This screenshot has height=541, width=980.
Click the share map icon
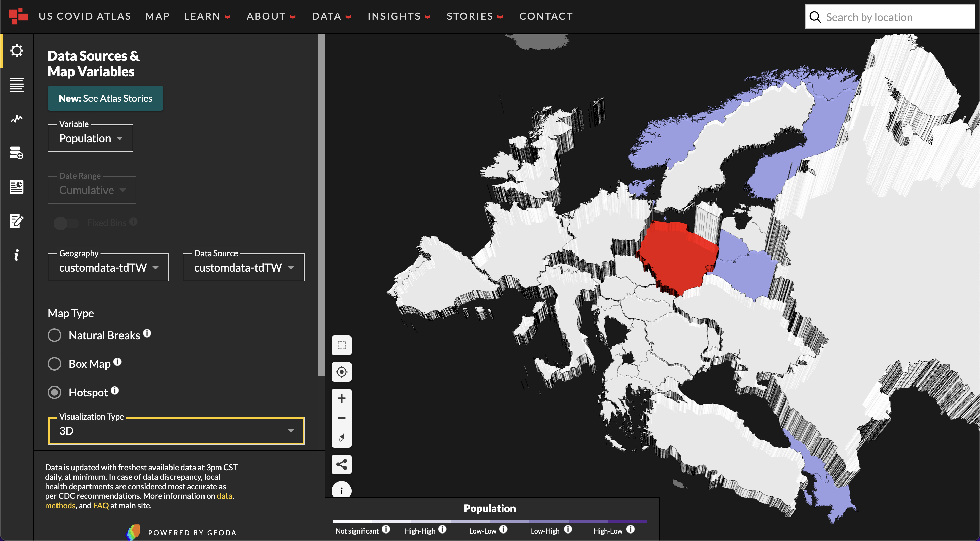click(x=341, y=464)
